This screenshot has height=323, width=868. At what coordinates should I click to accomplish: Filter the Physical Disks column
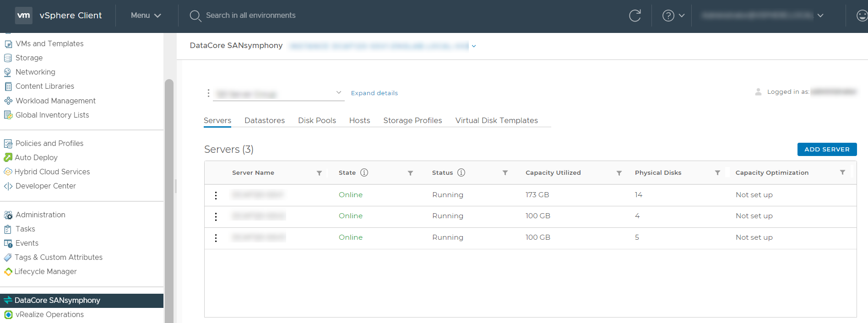(717, 173)
